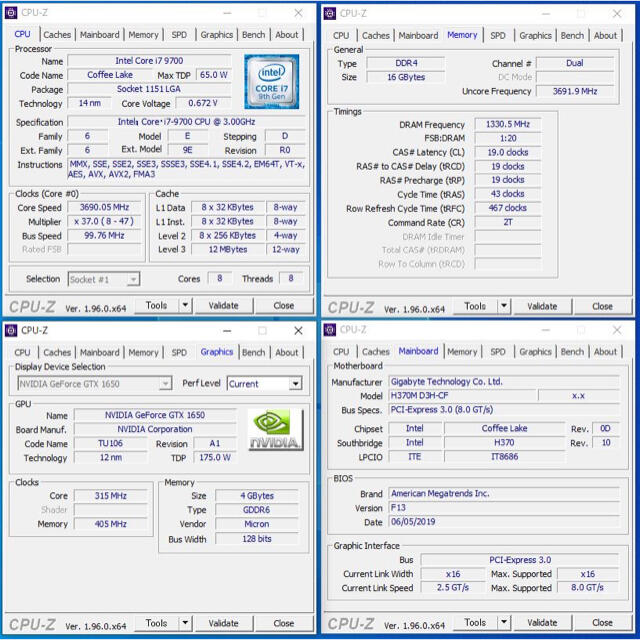The image size is (640, 640).
Task: Open Tools dropdown arrow in Mainboard window
Action: pos(504,622)
